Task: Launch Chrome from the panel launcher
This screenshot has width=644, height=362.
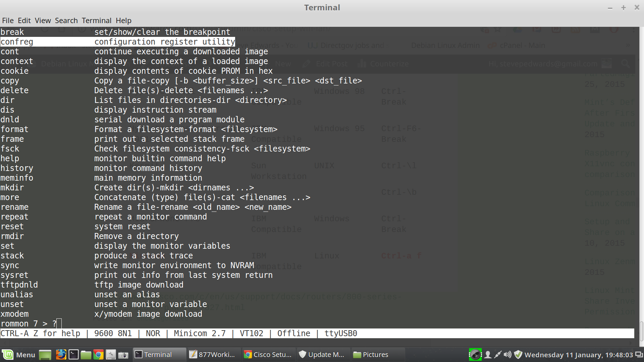Action: click(98, 355)
